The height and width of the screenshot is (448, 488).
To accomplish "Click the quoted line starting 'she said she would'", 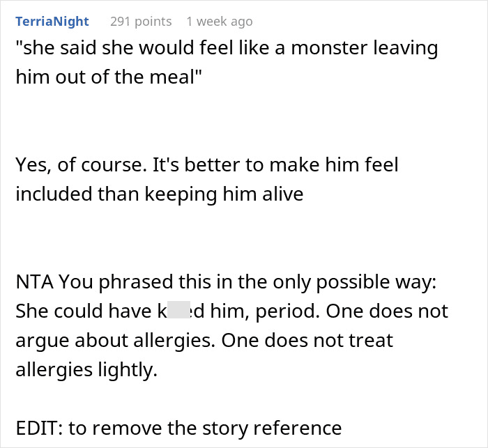I will click(x=227, y=49).
